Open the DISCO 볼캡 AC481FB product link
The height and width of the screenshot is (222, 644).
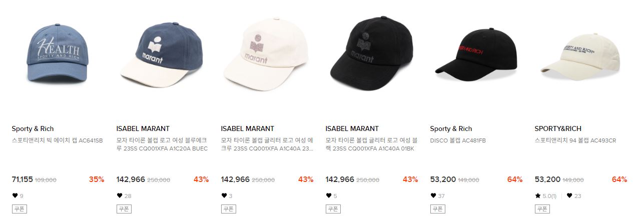tap(458, 140)
